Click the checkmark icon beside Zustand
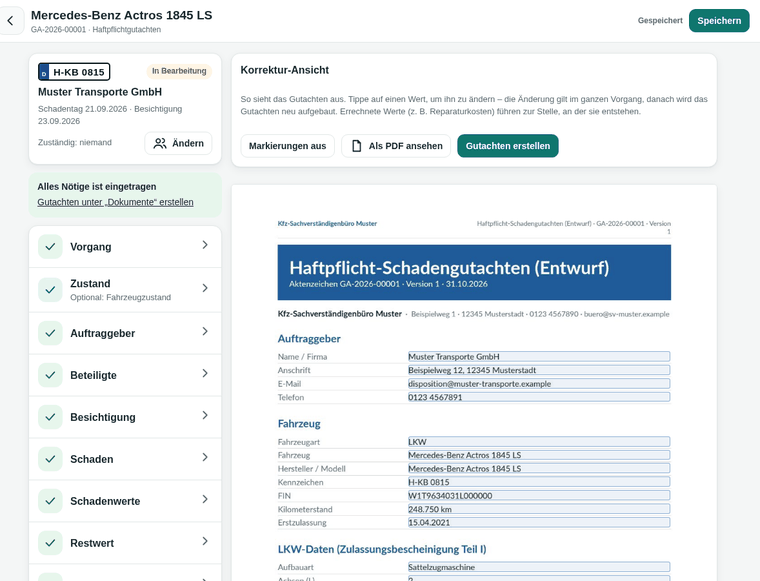760x581 pixels. pyautogui.click(x=50, y=290)
